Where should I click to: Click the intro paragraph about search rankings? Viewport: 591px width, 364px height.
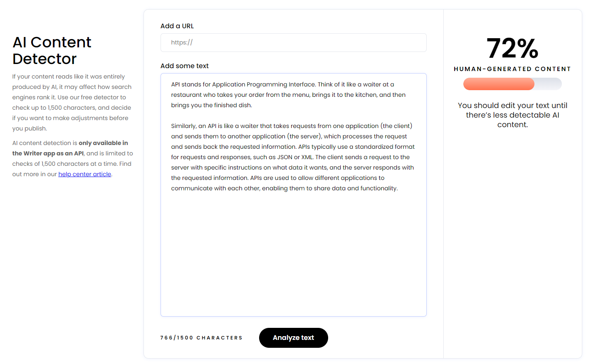click(x=72, y=102)
